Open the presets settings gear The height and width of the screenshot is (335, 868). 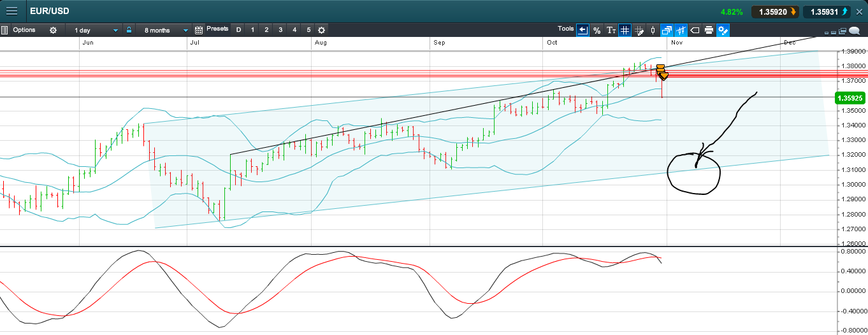321,30
